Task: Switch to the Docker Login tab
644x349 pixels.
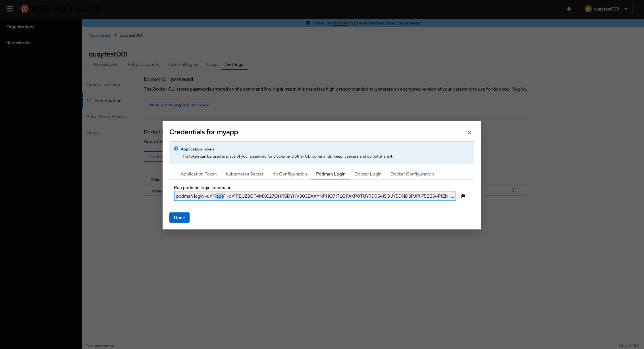Action: (368, 174)
